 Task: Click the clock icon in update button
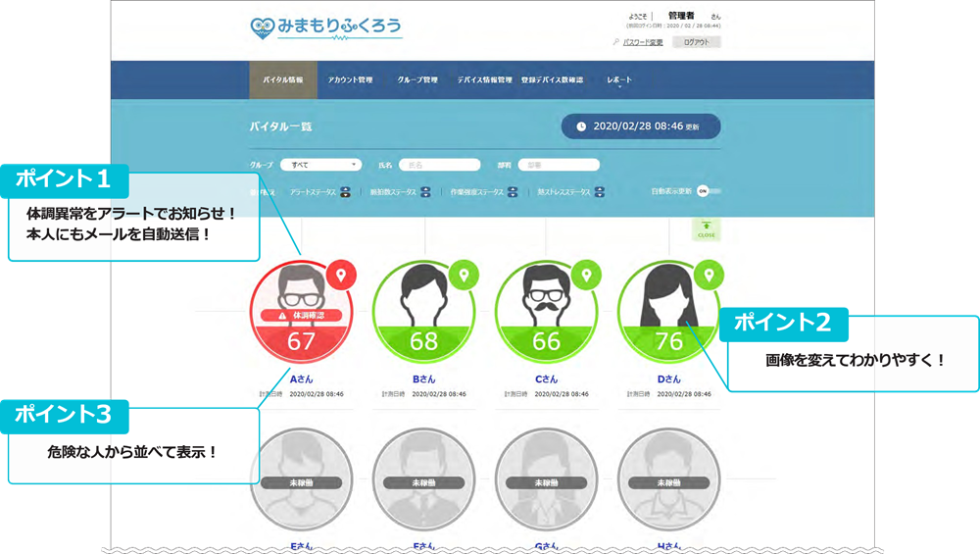click(581, 126)
